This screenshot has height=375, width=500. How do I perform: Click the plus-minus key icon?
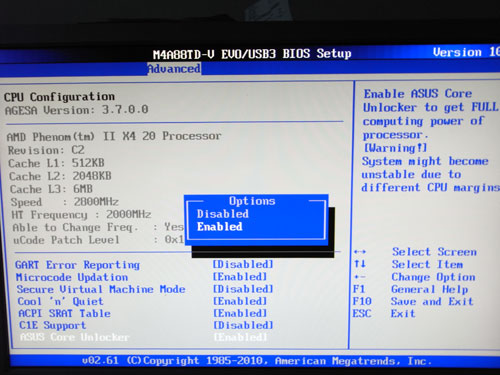[360, 277]
